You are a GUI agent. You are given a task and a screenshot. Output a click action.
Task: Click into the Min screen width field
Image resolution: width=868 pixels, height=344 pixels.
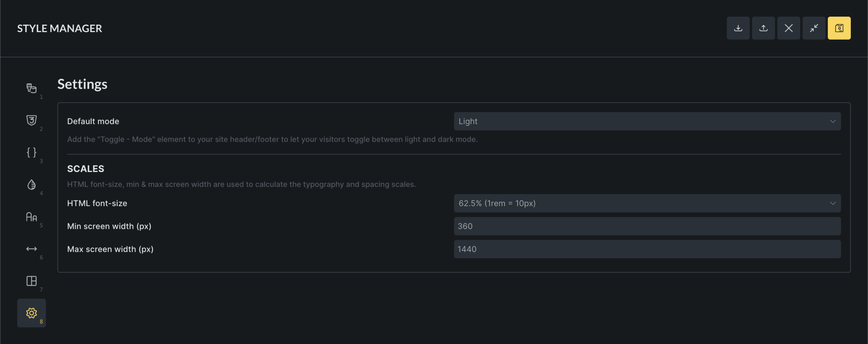[647, 226]
